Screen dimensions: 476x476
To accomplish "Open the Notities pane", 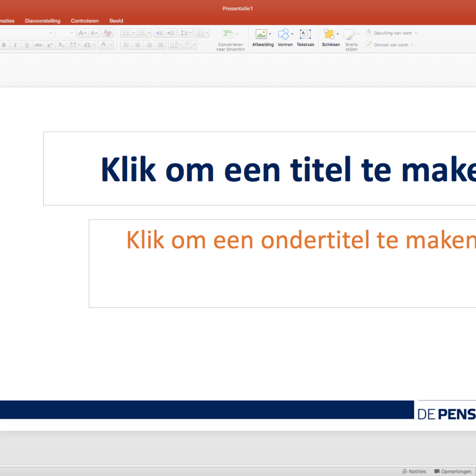I will pyautogui.click(x=414, y=471).
